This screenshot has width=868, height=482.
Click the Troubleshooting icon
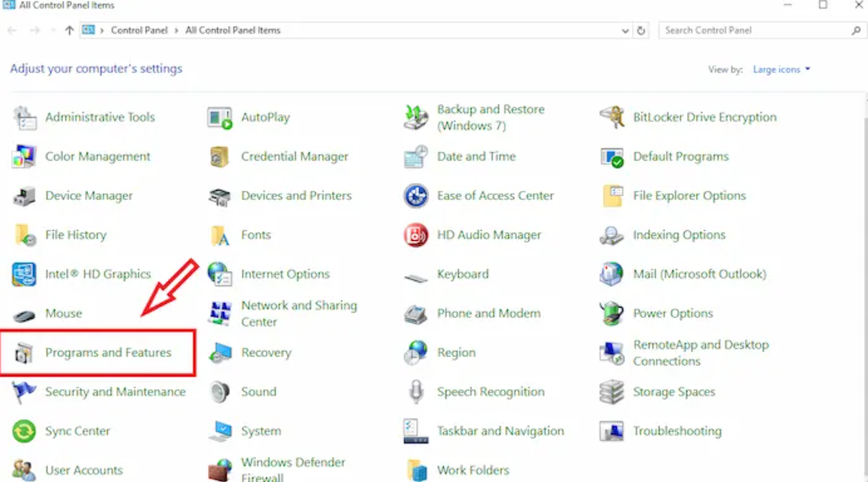611,432
